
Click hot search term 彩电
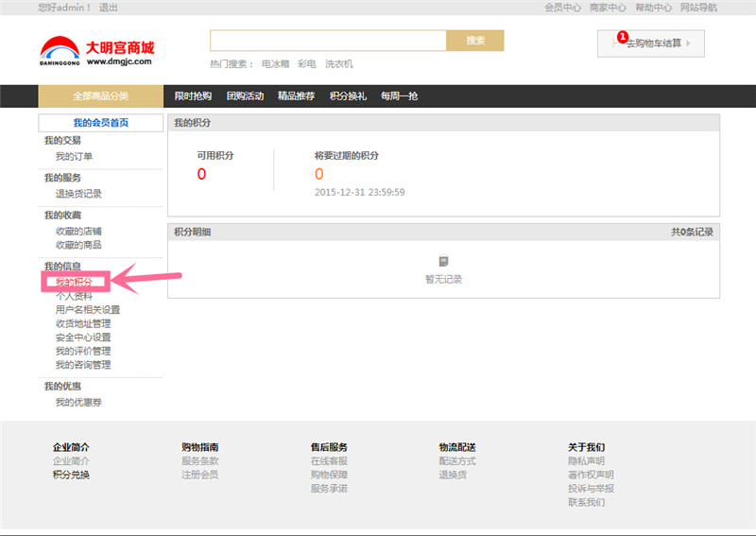(306, 64)
